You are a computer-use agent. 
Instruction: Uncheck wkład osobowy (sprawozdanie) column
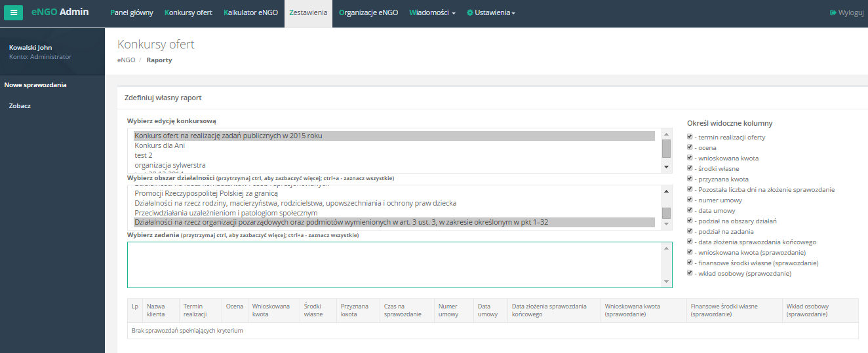click(690, 273)
